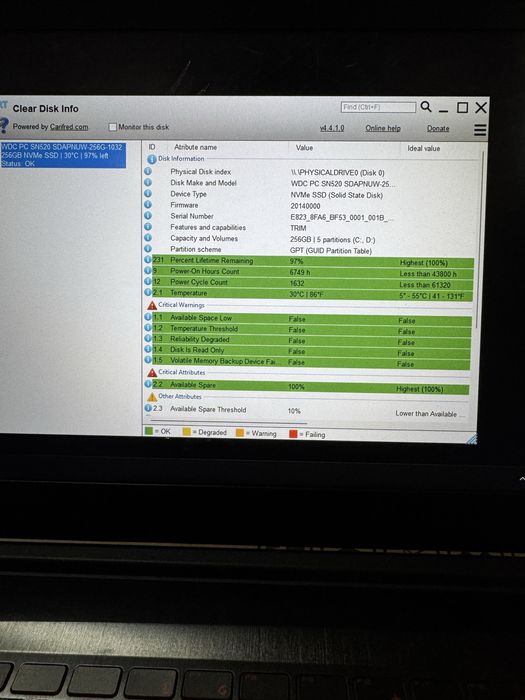Click the Clear Disk Info window title
This screenshot has height=700, width=525.
[46, 108]
